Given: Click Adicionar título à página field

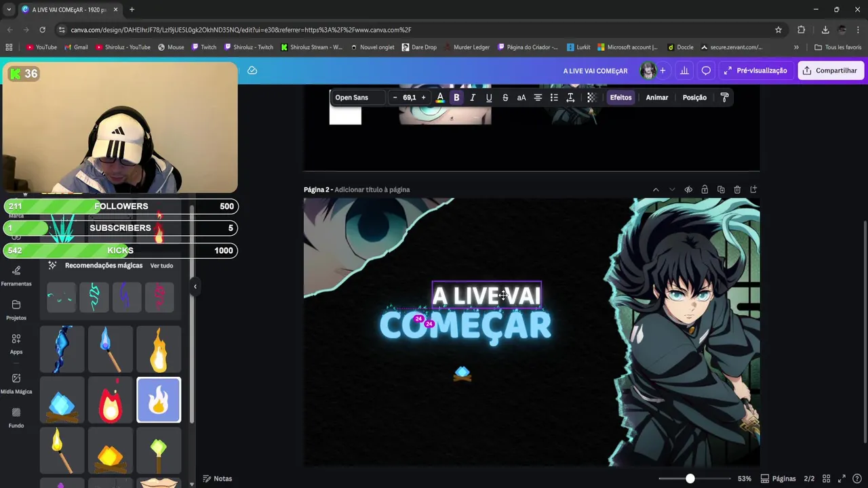Looking at the screenshot, I should 372,190.
